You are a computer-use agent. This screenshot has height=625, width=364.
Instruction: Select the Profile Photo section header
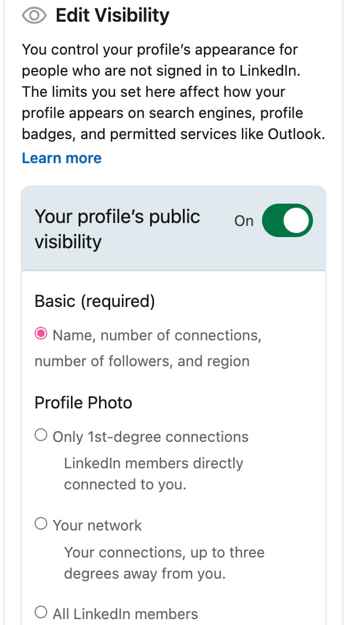[x=83, y=403]
